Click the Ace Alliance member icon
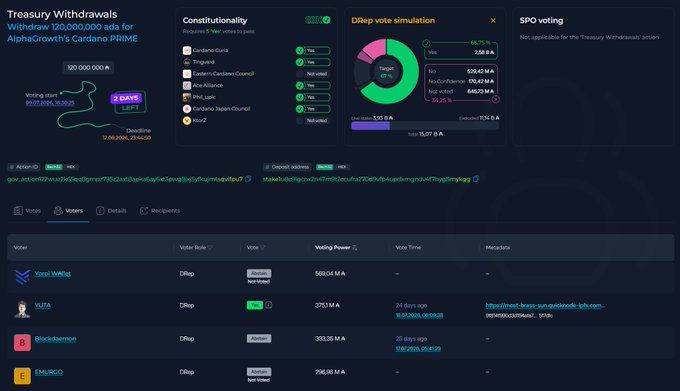The height and width of the screenshot is (391, 680). pyautogui.click(x=187, y=85)
